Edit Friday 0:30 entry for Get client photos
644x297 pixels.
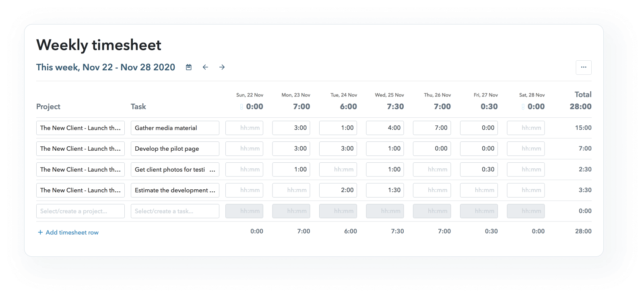479,170
